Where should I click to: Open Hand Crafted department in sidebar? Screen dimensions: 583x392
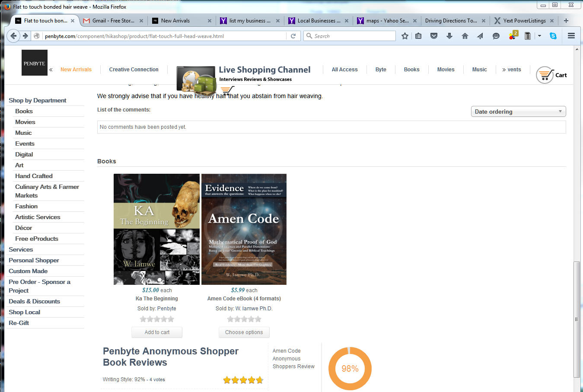[x=34, y=176]
